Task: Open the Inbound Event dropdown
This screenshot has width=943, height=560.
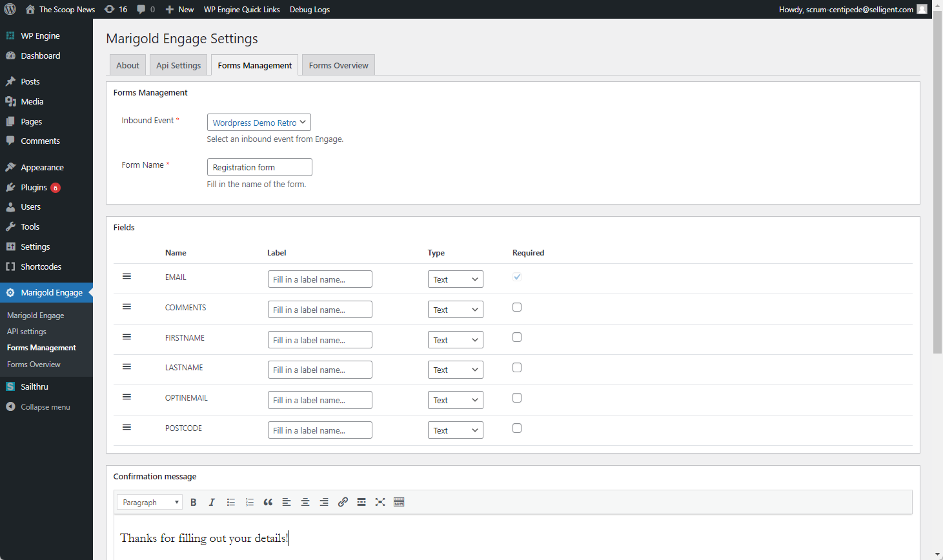Action: (259, 123)
